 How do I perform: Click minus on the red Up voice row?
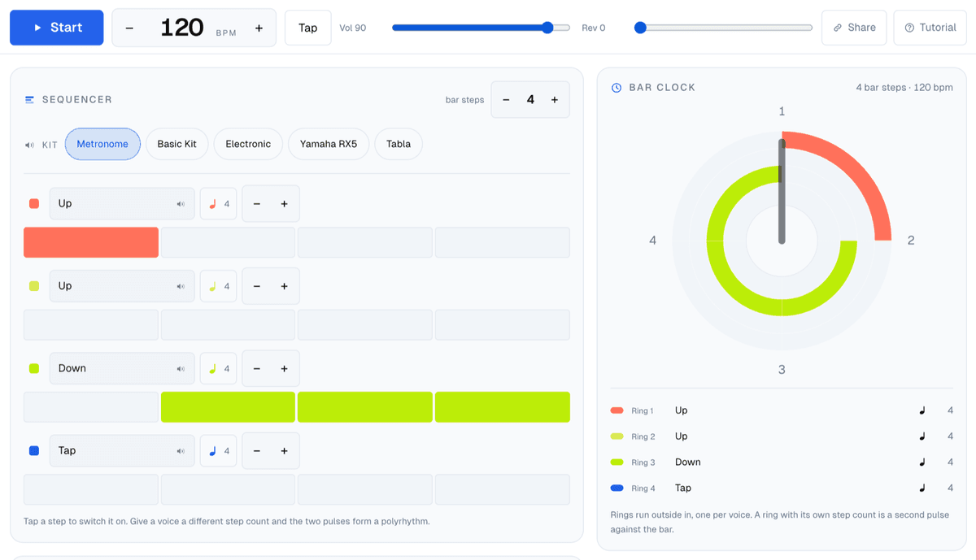click(x=257, y=204)
